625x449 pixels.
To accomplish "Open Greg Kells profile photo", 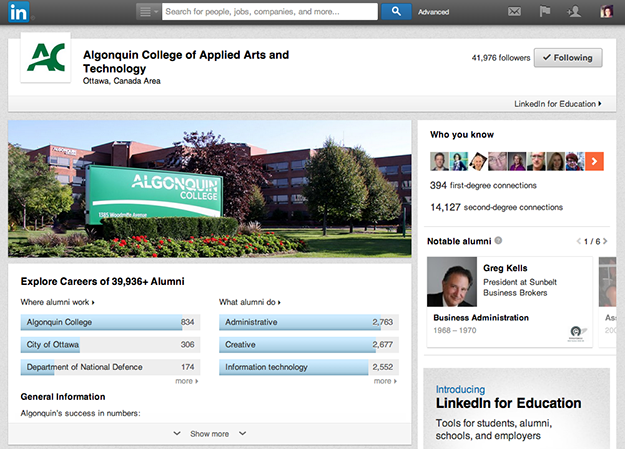I will click(x=452, y=282).
